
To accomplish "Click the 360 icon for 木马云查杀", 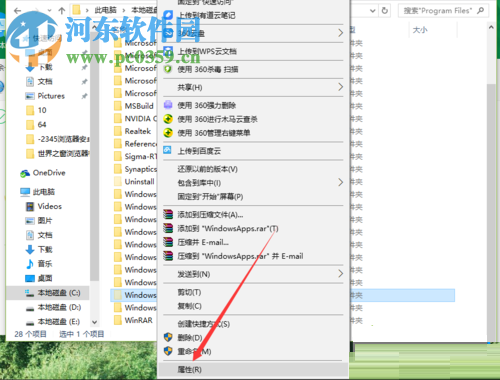I will coord(168,119).
